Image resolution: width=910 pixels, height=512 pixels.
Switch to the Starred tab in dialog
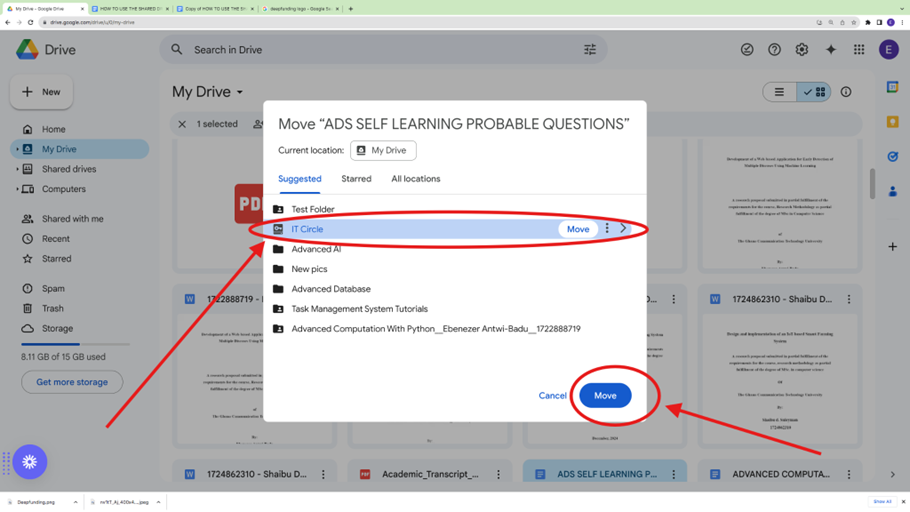click(356, 179)
